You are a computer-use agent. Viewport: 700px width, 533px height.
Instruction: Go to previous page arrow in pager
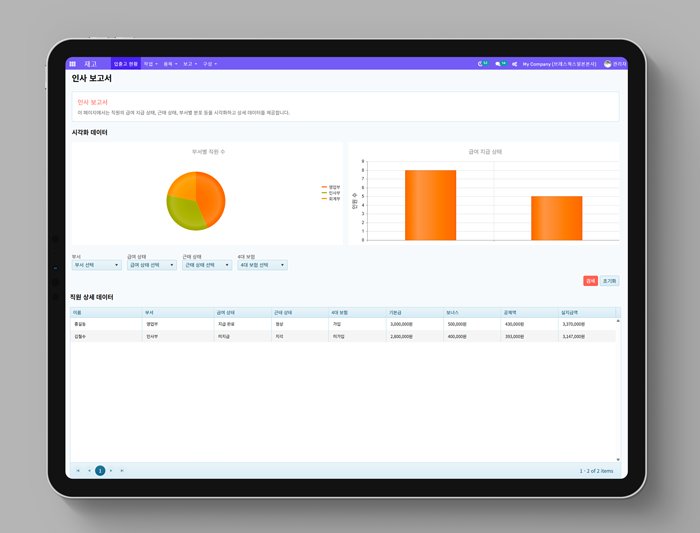89,470
